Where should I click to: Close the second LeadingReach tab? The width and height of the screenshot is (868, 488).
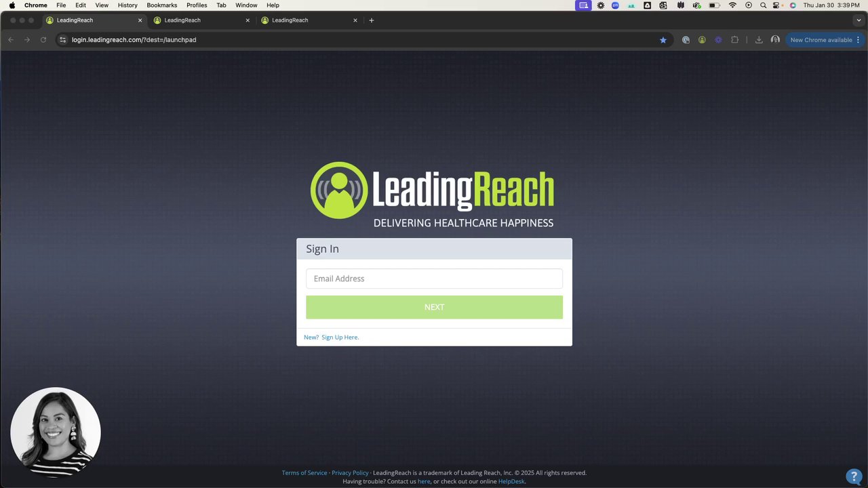(248, 20)
